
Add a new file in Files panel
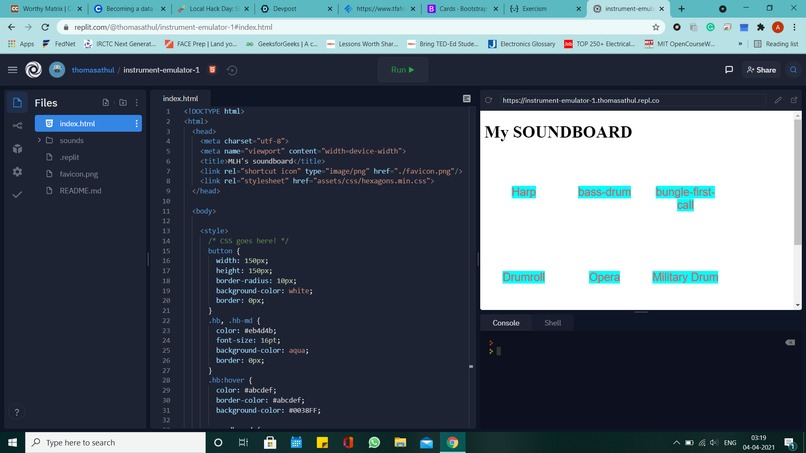[x=106, y=102]
